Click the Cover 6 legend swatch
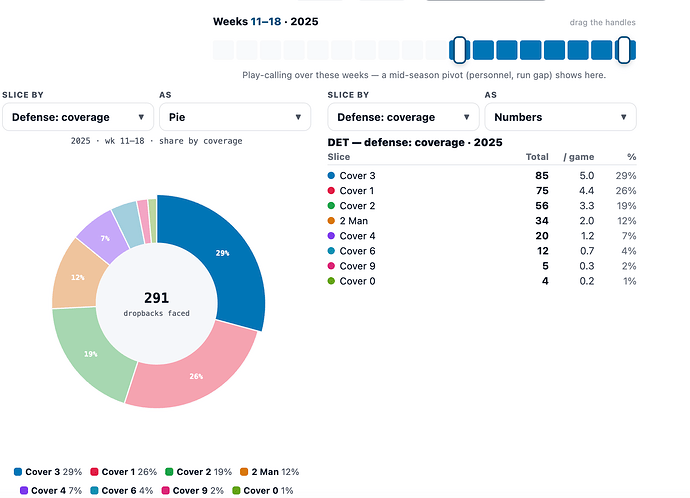 (x=94, y=490)
